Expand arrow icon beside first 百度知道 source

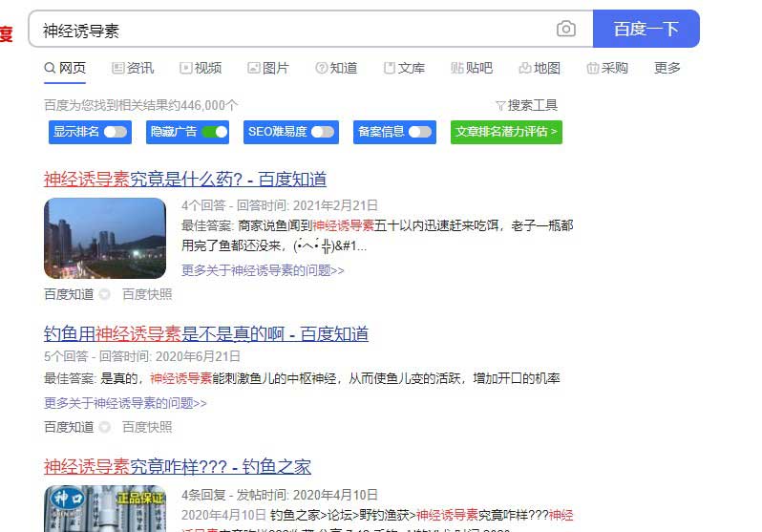coord(104,294)
